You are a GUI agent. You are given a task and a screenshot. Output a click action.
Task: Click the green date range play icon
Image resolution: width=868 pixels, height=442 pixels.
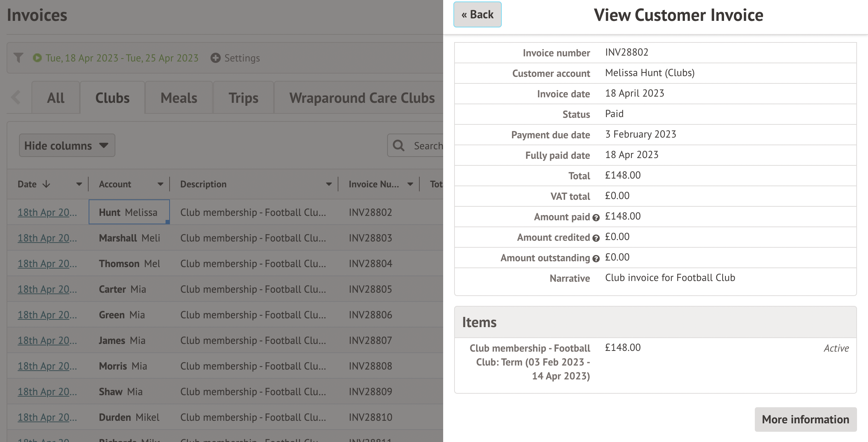[37, 58]
